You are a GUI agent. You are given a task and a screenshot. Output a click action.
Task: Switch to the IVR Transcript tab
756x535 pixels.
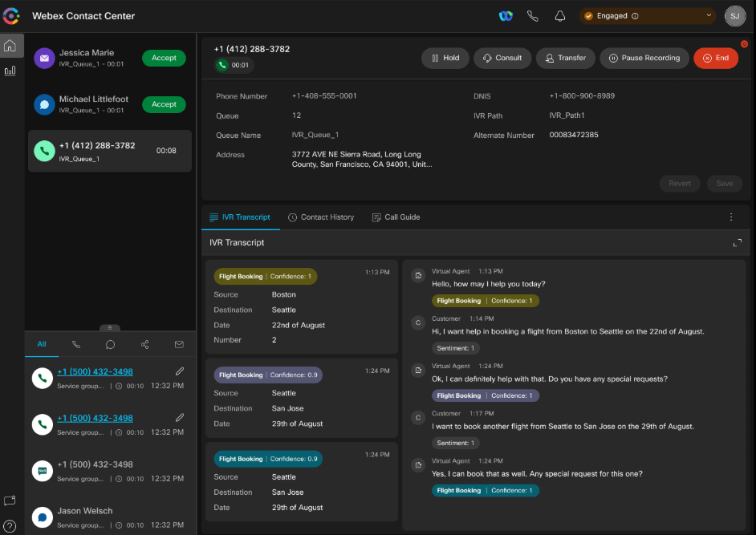point(240,217)
